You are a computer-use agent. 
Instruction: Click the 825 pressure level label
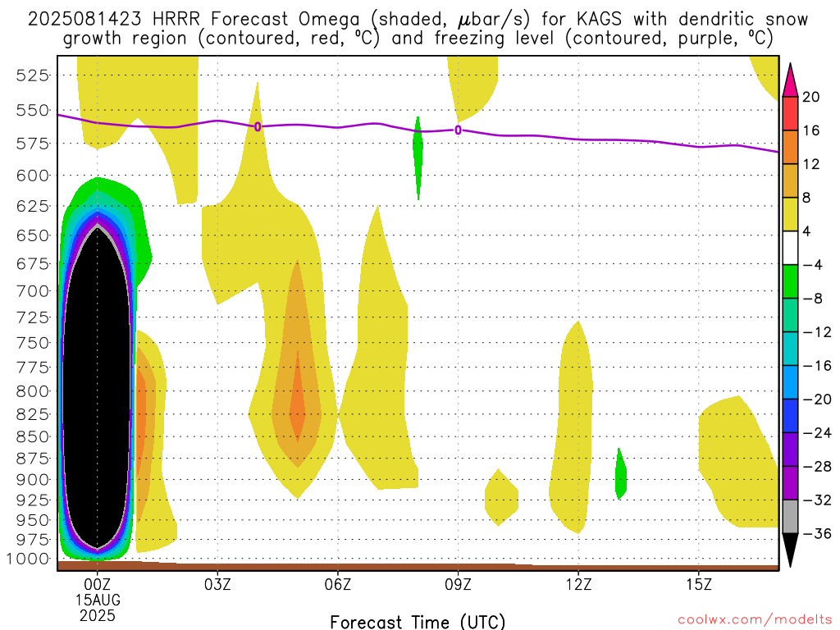pos(33,414)
